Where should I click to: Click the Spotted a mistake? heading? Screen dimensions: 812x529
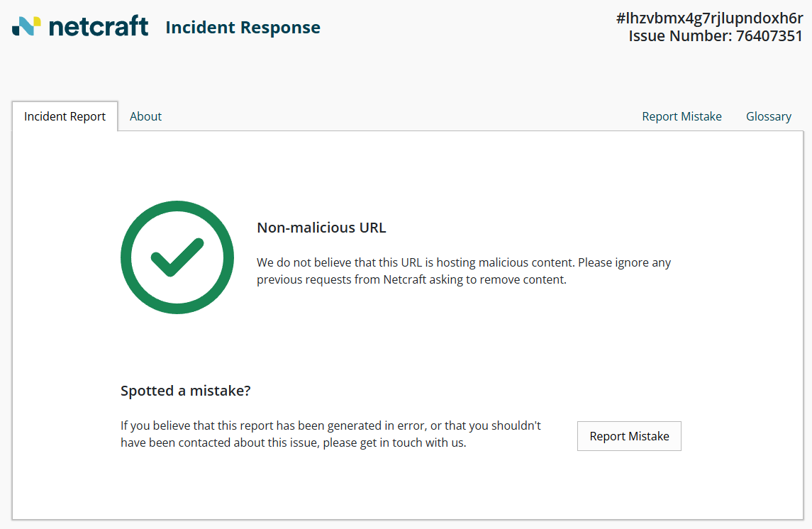click(x=186, y=391)
